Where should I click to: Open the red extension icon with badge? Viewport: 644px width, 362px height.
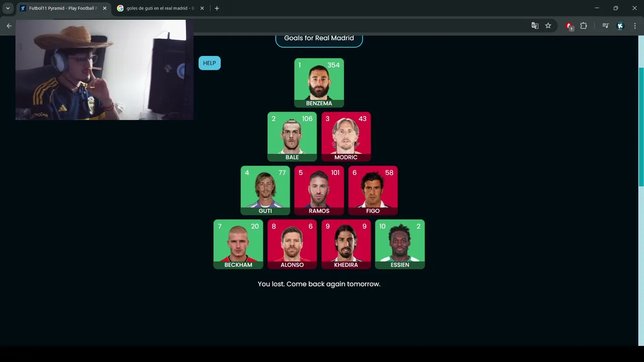[x=570, y=26]
